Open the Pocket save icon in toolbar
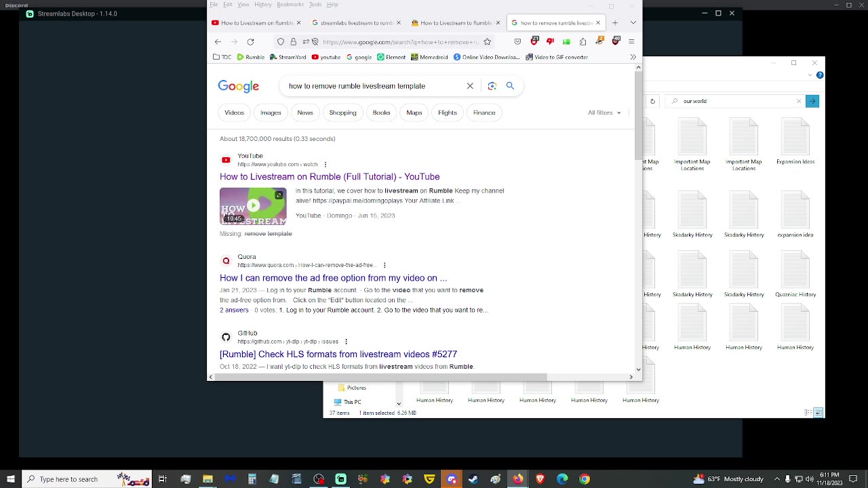Viewport: 868px width, 488px height. 517,42
